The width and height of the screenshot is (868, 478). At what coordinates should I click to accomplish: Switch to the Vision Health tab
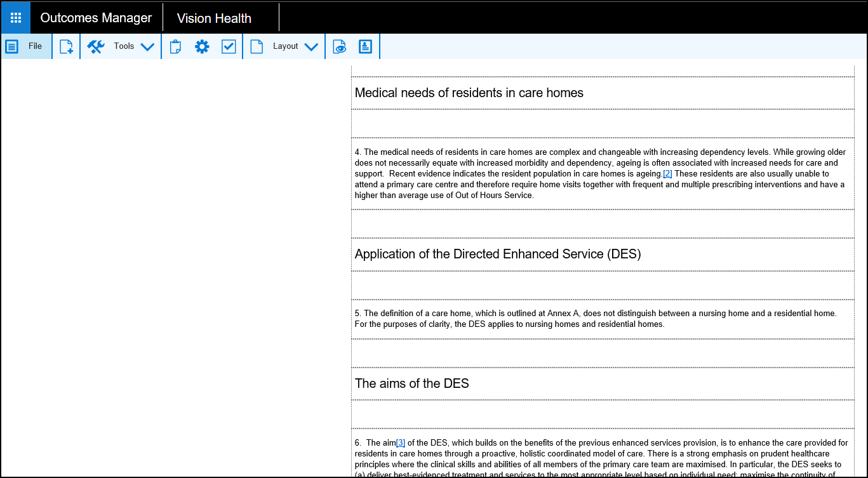214,18
